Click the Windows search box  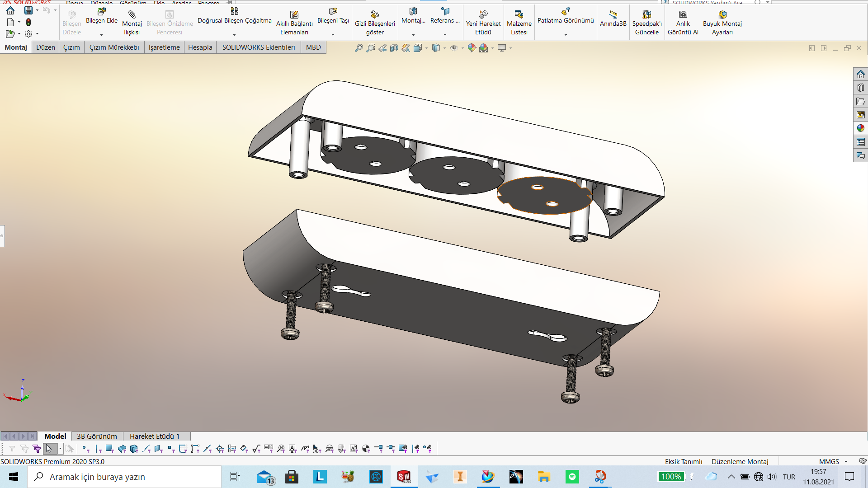point(124,477)
